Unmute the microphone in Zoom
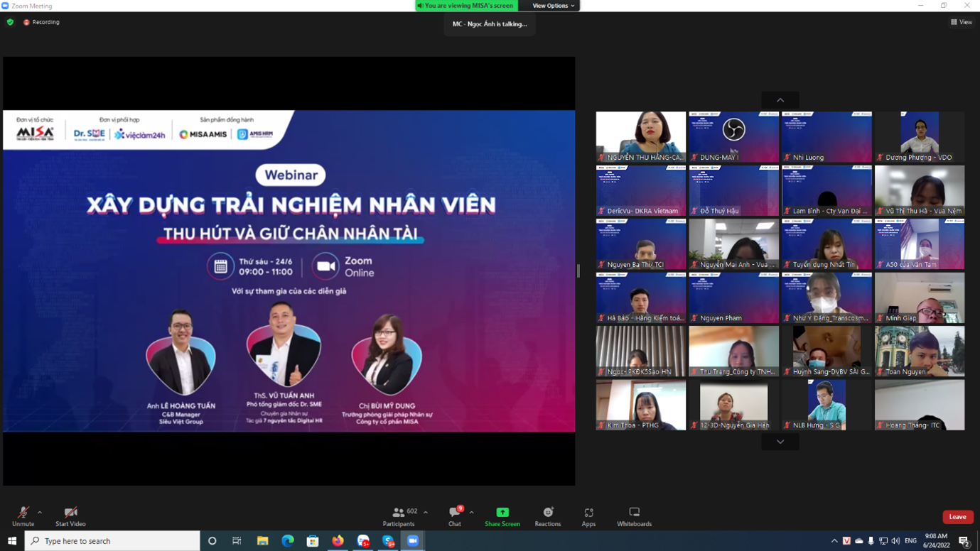The width and height of the screenshot is (980, 551). [x=23, y=516]
